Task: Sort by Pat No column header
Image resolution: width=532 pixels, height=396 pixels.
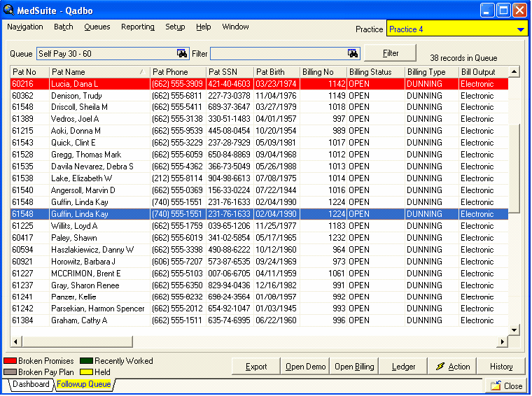Action: coord(30,72)
